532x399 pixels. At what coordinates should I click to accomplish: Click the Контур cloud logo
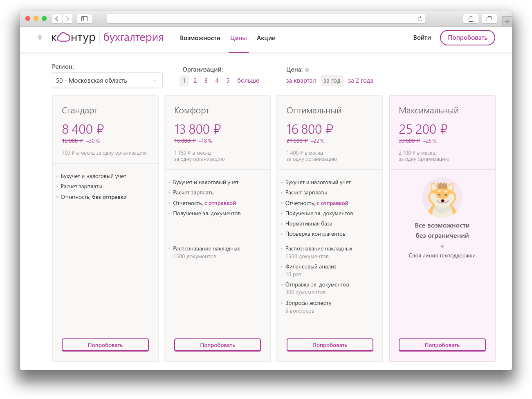[74, 38]
